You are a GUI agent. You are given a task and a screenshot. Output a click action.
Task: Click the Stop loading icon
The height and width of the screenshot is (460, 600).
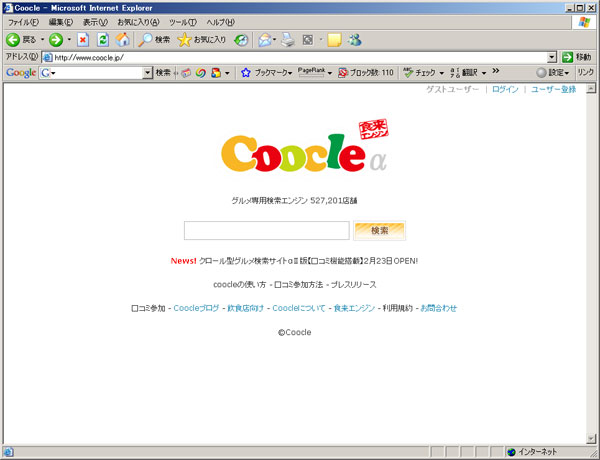point(83,40)
